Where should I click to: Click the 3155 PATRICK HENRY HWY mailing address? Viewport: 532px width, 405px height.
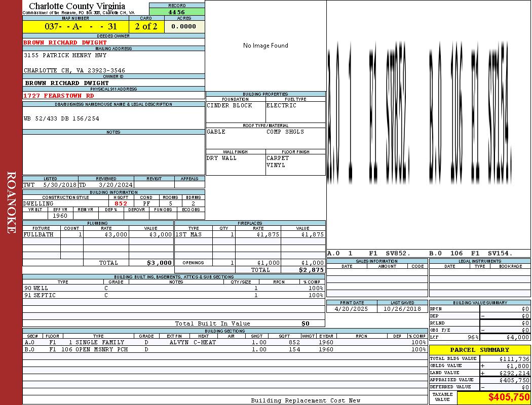(x=65, y=55)
